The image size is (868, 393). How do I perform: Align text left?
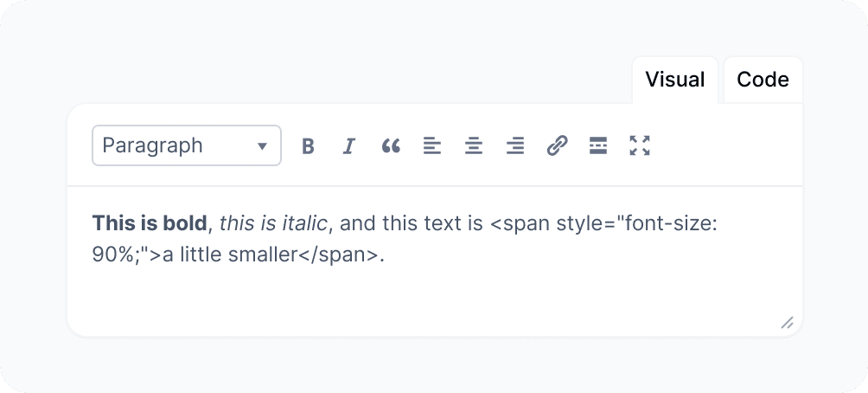coord(432,145)
